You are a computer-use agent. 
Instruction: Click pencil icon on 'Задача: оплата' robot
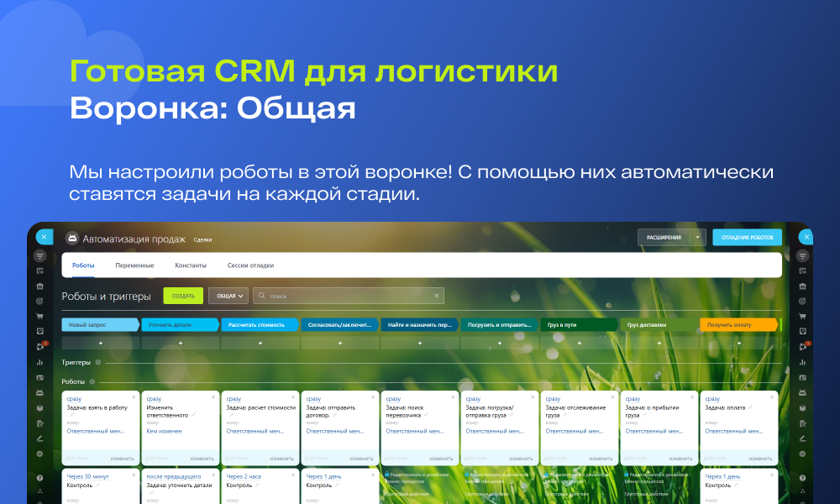point(750,407)
